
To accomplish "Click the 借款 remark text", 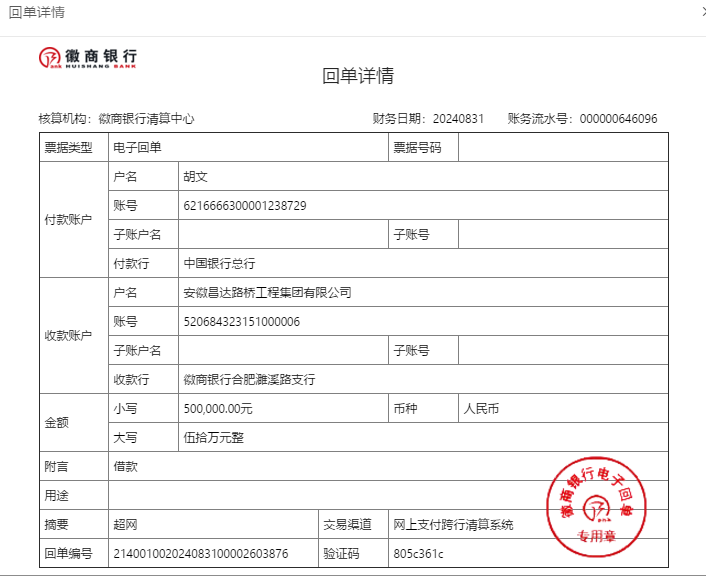I will click(x=125, y=467).
